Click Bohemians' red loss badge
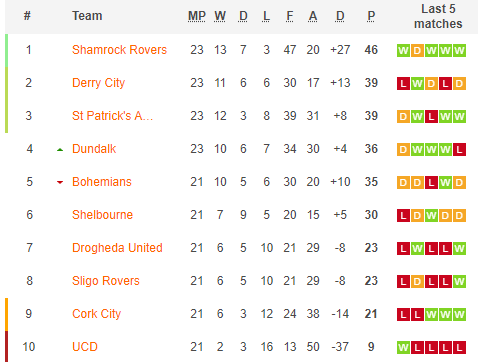This screenshot has height=362, width=478. click(431, 183)
